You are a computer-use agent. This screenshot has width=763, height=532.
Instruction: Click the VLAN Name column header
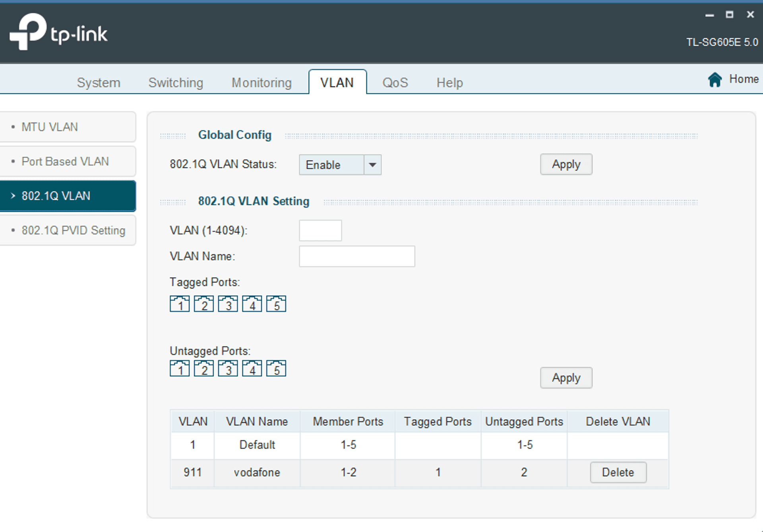(x=257, y=422)
